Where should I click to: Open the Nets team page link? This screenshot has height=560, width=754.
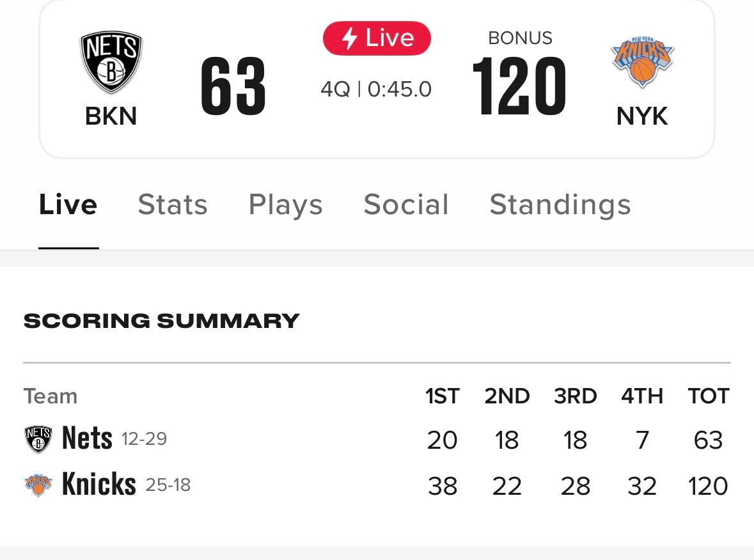[x=86, y=438]
